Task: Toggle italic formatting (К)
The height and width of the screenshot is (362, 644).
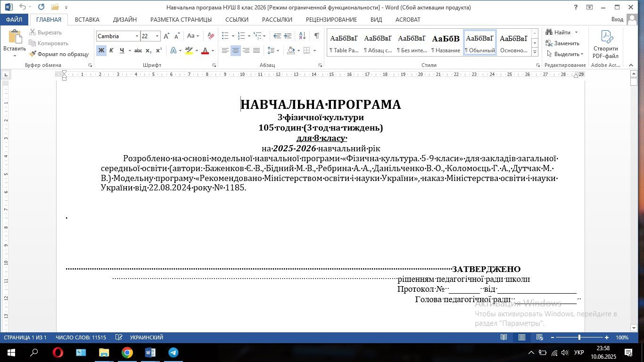Action: click(111, 50)
